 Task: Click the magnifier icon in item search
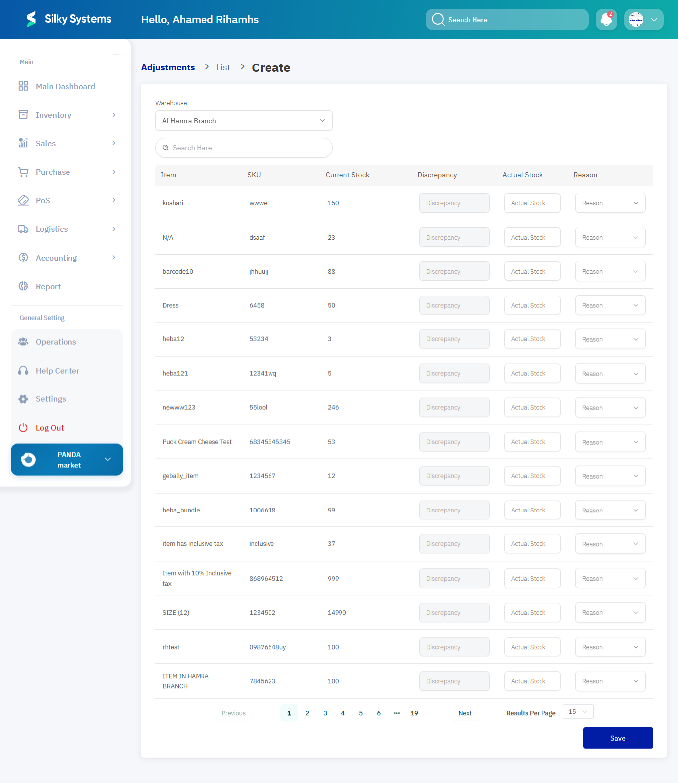(166, 148)
